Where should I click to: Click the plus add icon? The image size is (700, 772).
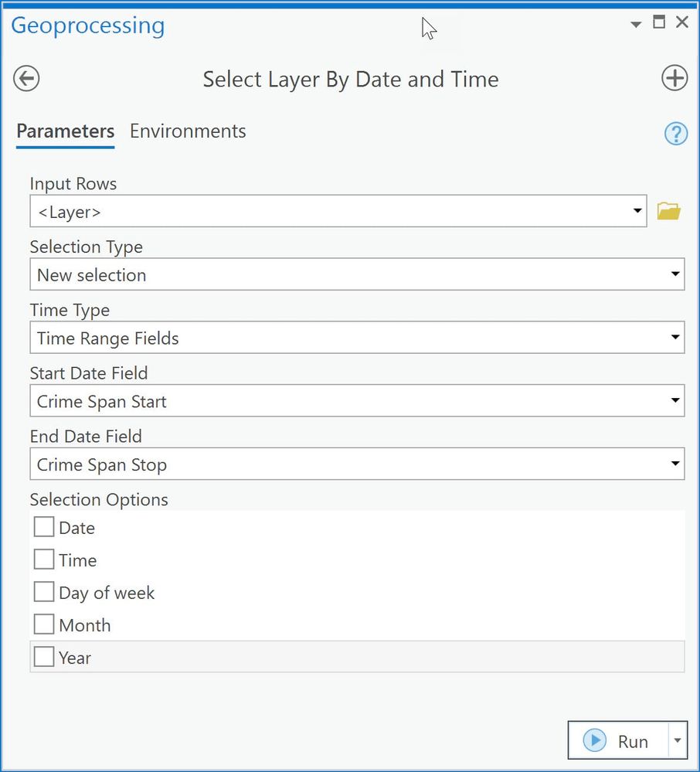[x=674, y=78]
